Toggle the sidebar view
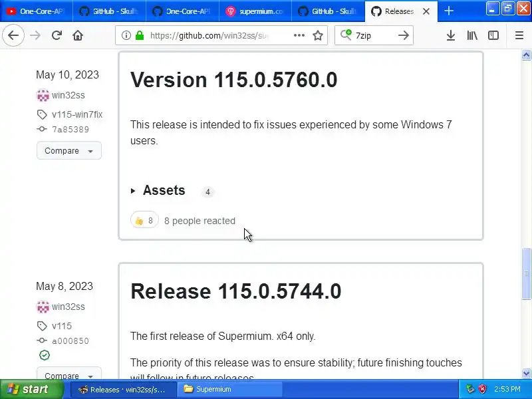532x399 pixels. [x=493, y=35]
